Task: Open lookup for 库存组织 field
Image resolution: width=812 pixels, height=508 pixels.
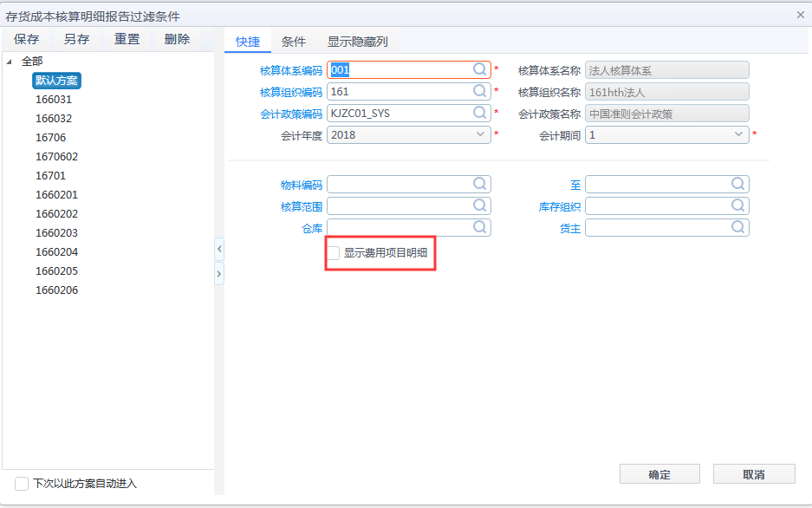Action: coord(737,205)
